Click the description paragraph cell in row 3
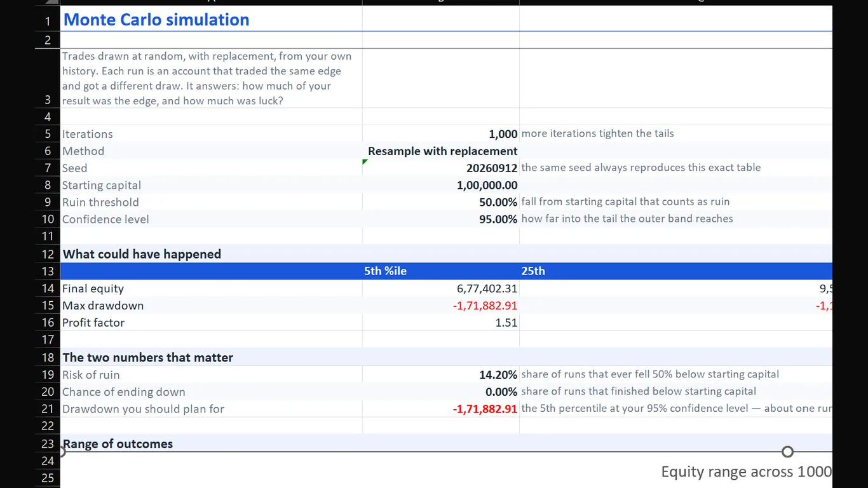This screenshot has width=868, height=488. point(211,78)
